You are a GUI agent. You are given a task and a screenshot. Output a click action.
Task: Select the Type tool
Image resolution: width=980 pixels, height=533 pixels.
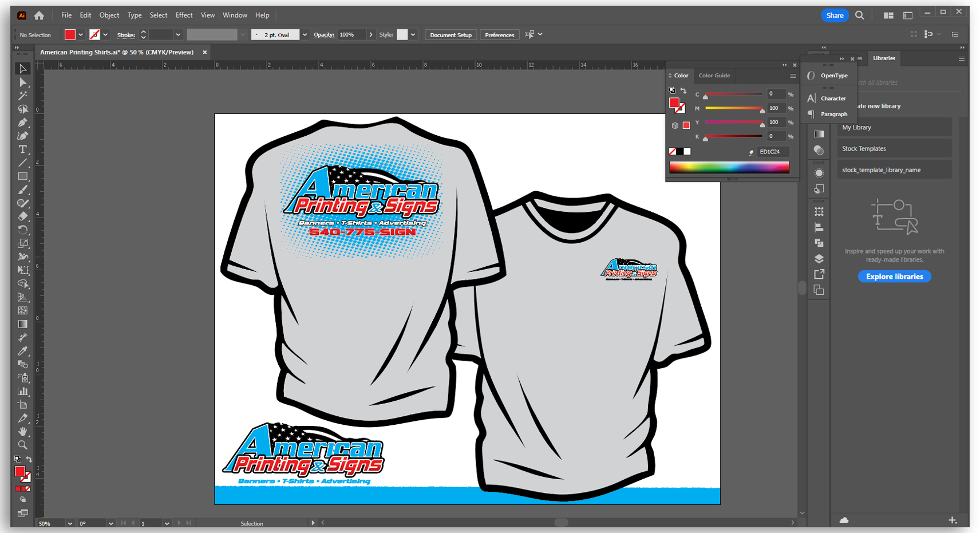click(x=23, y=149)
